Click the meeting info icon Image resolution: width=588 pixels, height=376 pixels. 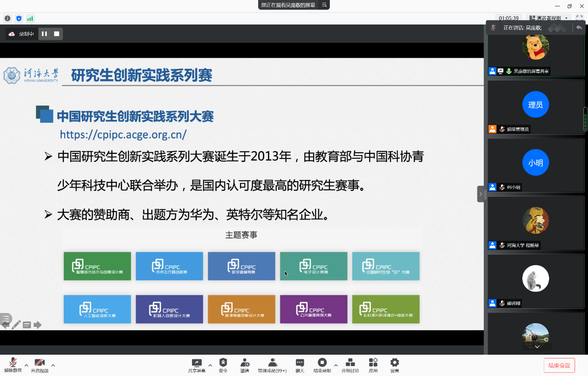pos(7,19)
